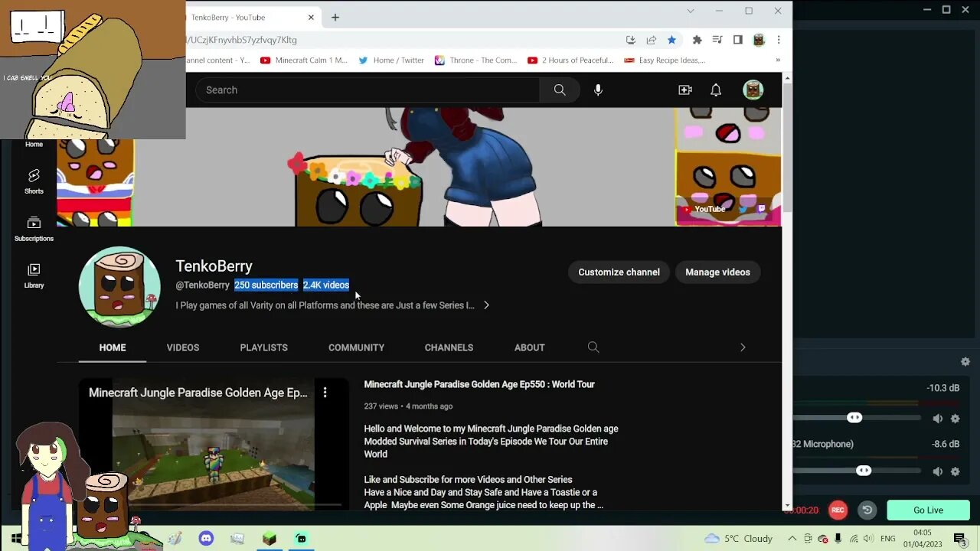Close the TenkoBerry - YouTube tab
Image resolution: width=980 pixels, height=551 pixels.
click(311, 17)
